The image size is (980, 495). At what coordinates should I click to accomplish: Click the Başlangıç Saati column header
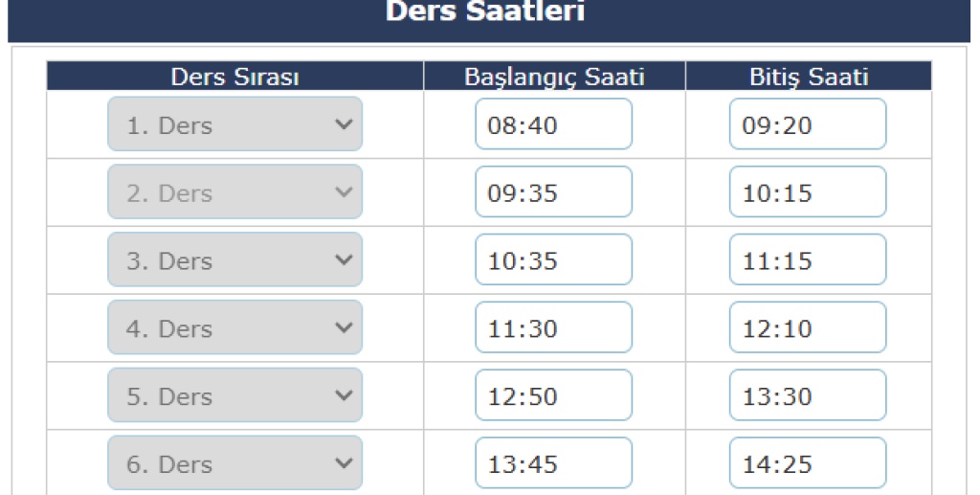[x=553, y=78]
